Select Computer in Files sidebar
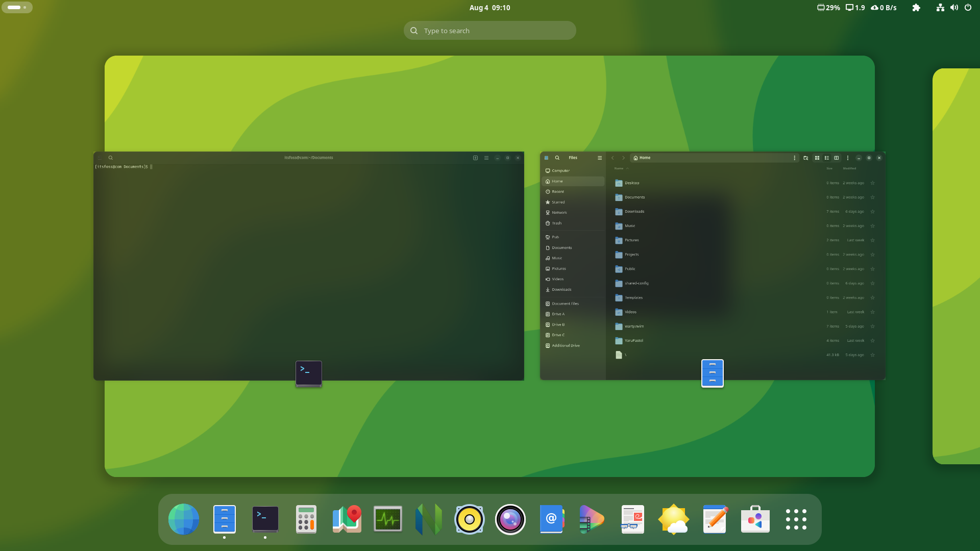The image size is (980, 551). (573, 170)
